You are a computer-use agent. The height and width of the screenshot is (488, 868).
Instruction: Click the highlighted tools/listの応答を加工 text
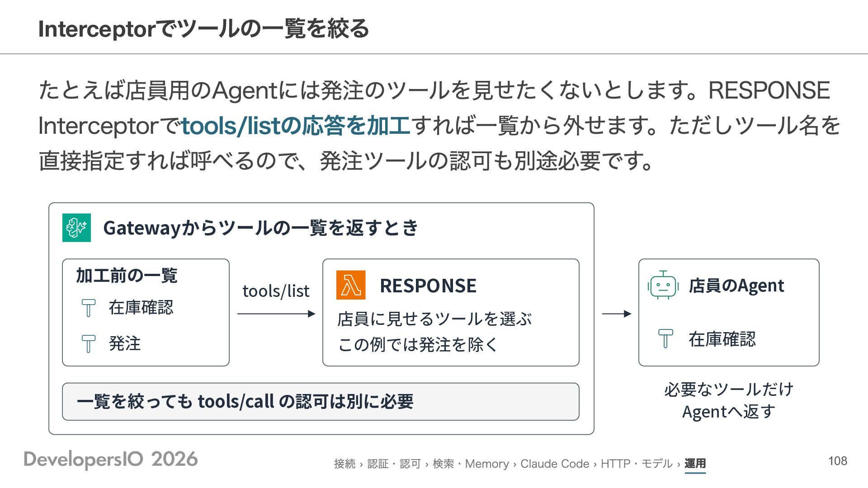click(x=296, y=126)
